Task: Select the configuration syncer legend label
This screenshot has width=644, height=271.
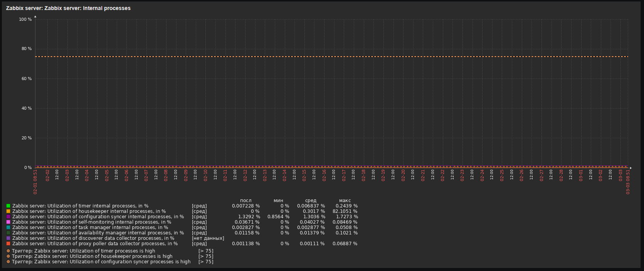Action: coord(98,217)
